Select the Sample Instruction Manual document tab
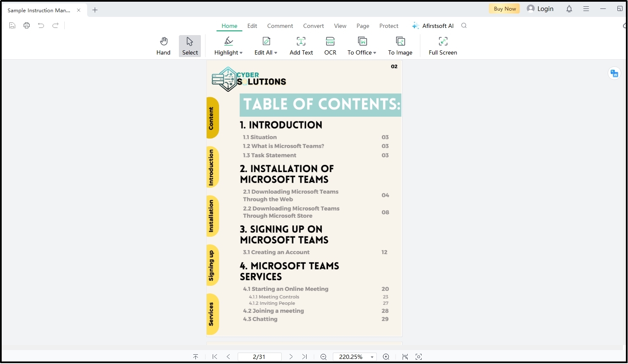 point(39,10)
